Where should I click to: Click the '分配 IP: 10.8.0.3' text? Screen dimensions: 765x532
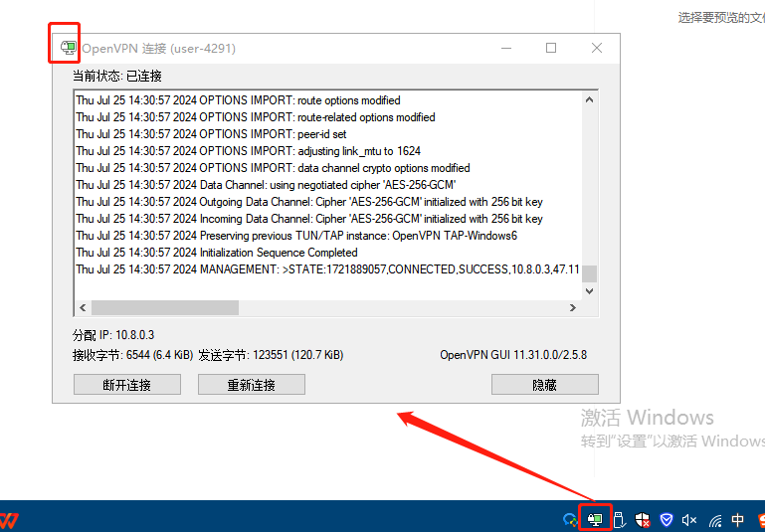(113, 335)
